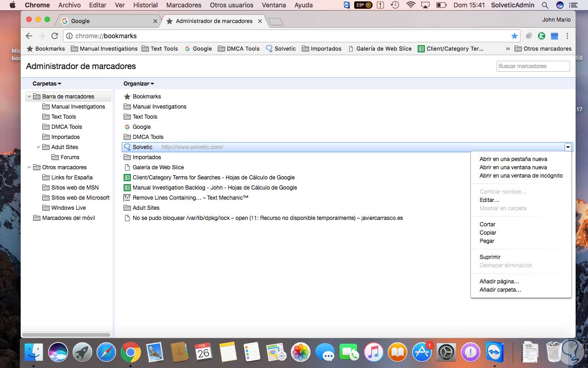588x368 pixels.
Task: Open iBooks from the dock
Action: tap(398, 353)
